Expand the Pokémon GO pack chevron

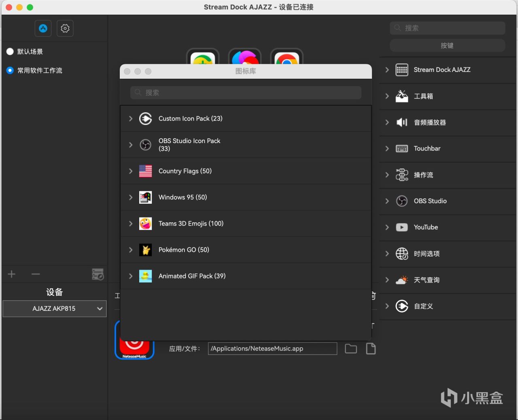coord(131,250)
